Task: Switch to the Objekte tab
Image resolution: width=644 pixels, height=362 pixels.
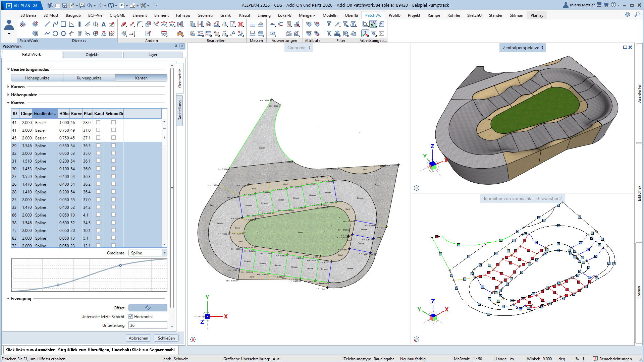Action: 92,55
